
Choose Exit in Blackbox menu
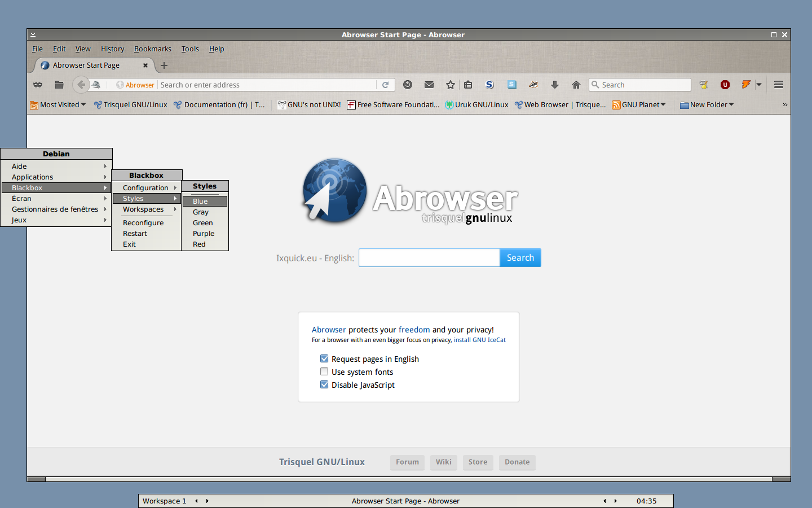[x=147, y=244]
